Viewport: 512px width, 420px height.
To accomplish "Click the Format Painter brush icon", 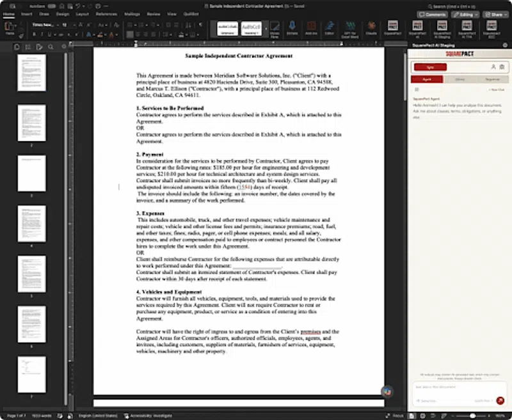I will point(21,36).
